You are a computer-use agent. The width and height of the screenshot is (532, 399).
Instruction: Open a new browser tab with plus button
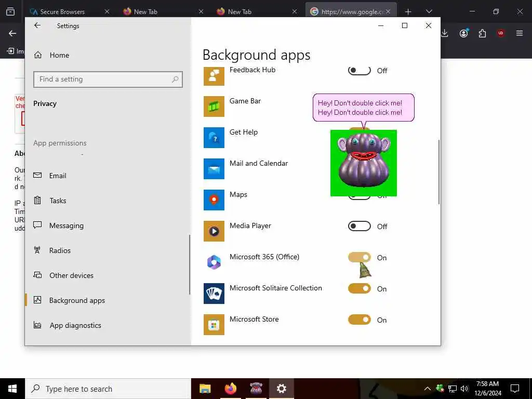tap(408, 11)
